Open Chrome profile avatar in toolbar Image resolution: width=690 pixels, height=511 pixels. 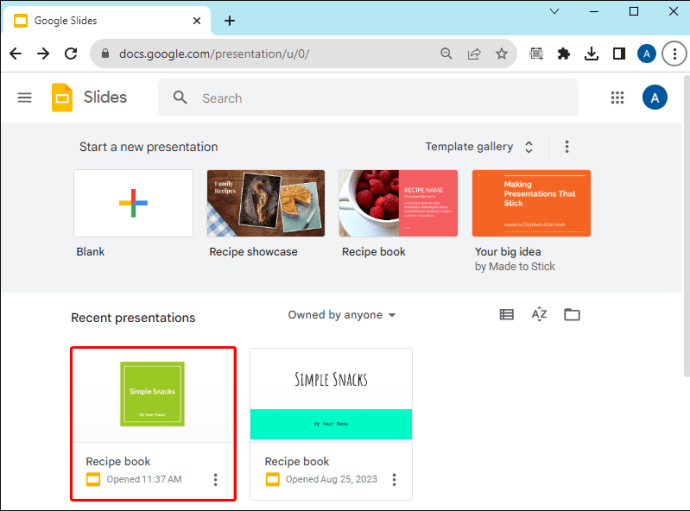click(646, 54)
